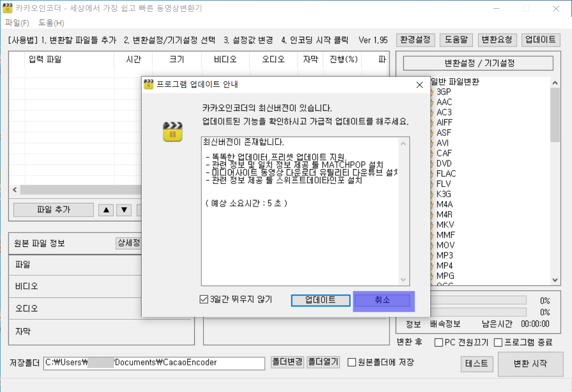Click the file list left scroll arrow
The height and width of the screenshot is (392, 572).
[15, 190]
